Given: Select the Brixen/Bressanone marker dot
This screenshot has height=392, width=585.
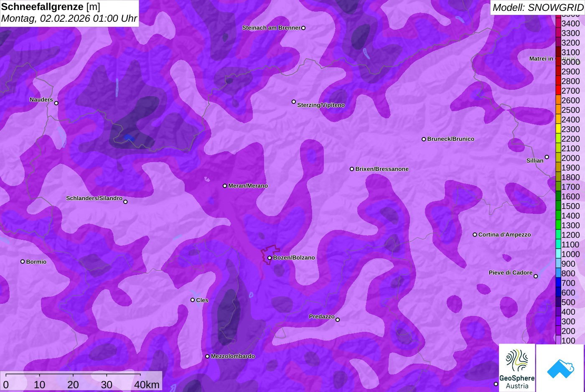Looking at the screenshot, I should [x=352, y=169].
